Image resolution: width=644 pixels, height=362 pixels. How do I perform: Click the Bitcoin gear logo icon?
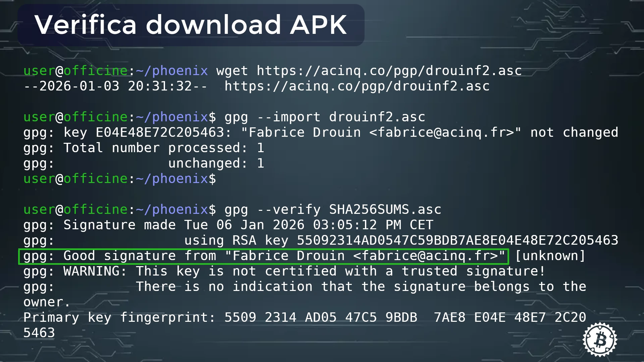tap(600, 340)
